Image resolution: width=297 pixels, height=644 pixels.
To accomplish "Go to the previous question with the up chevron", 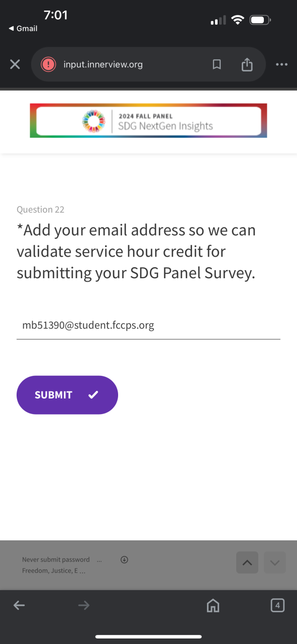I will point(247,563).
